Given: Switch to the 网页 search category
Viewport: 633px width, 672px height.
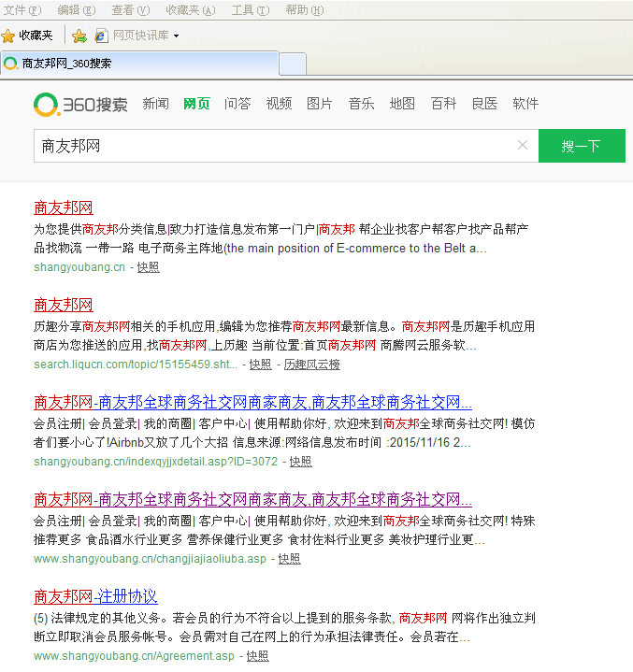Looking at the screenshot, I should click(196, 104).
